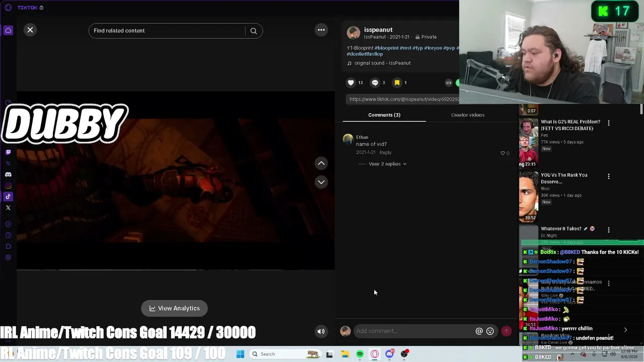Open the three-dot more options menu above video

point(321,30)
